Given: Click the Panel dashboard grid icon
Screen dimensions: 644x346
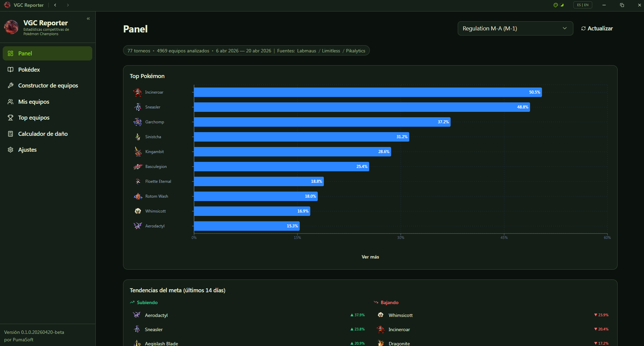Looking at the screenshot, I should point(10,53).
